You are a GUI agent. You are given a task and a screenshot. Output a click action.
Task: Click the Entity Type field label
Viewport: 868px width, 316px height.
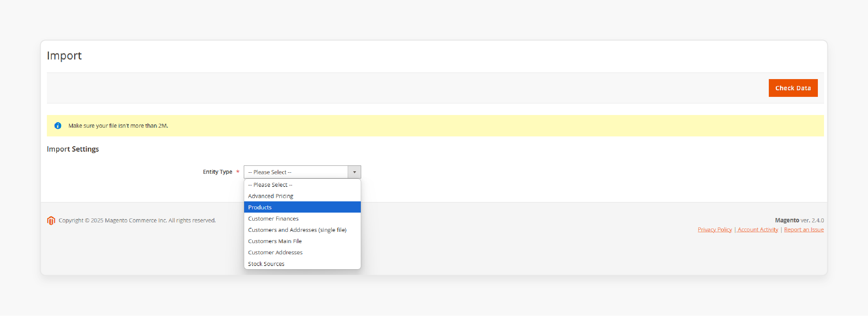coord(217,172)
